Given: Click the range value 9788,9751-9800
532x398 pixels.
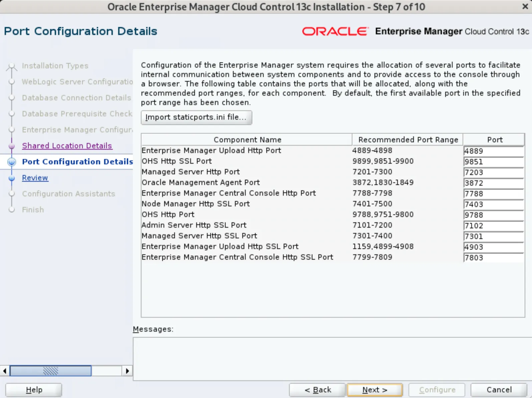Looking at the screenshot, I should tap(383, 214).
